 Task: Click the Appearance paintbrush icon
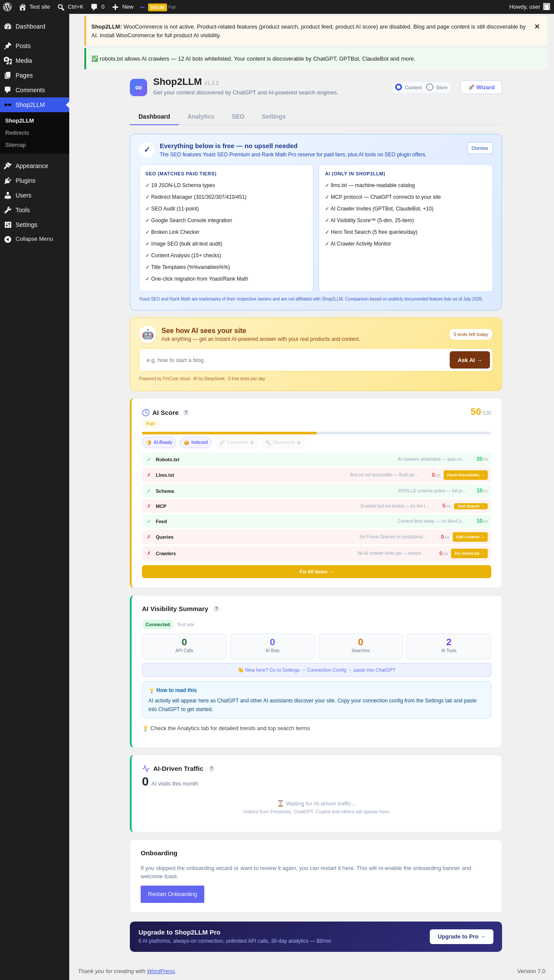[8, 166]
